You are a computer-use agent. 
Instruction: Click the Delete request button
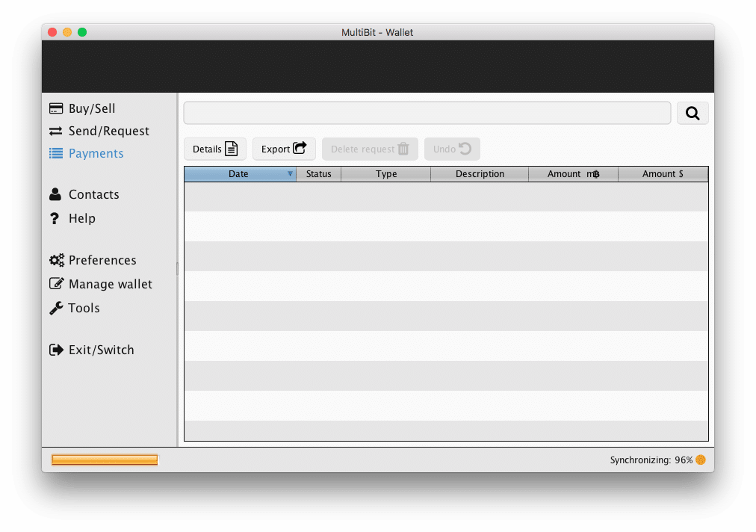(370, 149)
